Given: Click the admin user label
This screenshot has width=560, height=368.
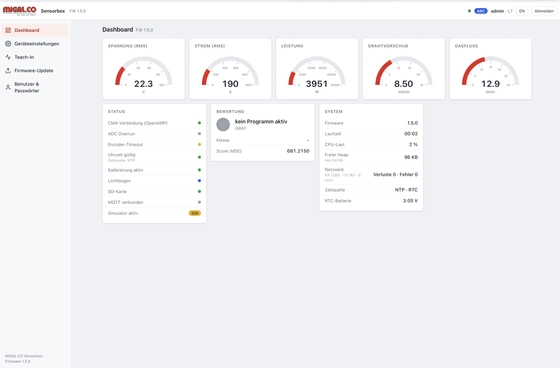Looking at the screenshot, I should pyautogui.click(x=497, y=11).
